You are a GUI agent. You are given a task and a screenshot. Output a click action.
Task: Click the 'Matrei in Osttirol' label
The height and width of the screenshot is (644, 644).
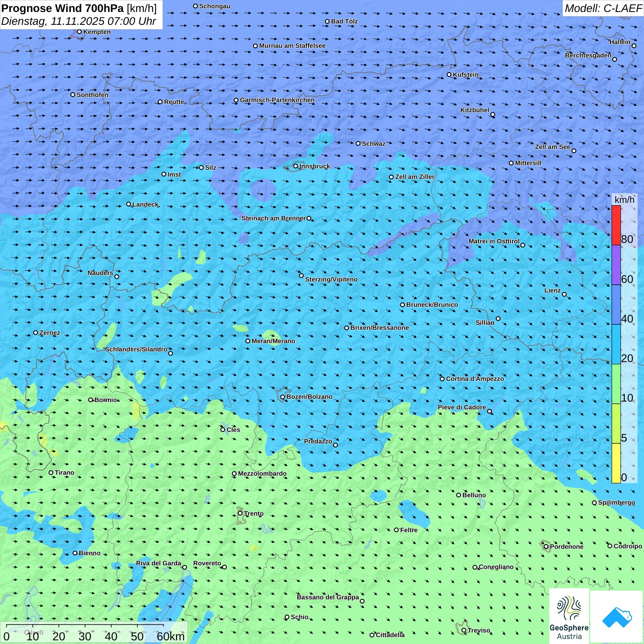(494, 241)
